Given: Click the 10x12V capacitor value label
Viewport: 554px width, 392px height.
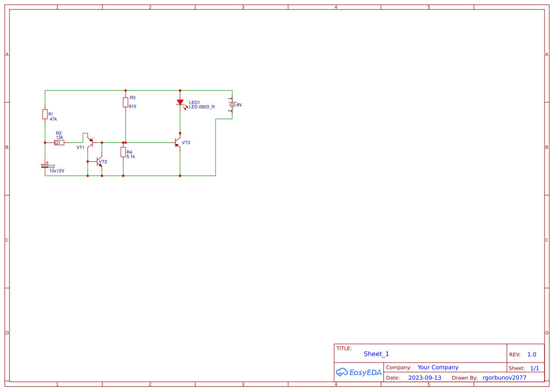Looking at the screenshot, I should pyautogui.click(x=56, y=170).
